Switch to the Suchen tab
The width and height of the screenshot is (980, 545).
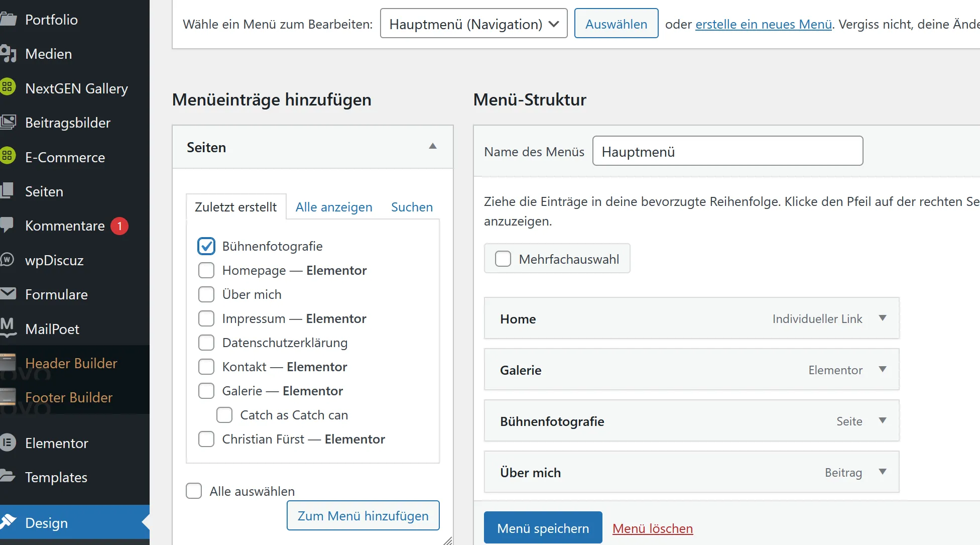pyautogui.click(x=412, y=207)
